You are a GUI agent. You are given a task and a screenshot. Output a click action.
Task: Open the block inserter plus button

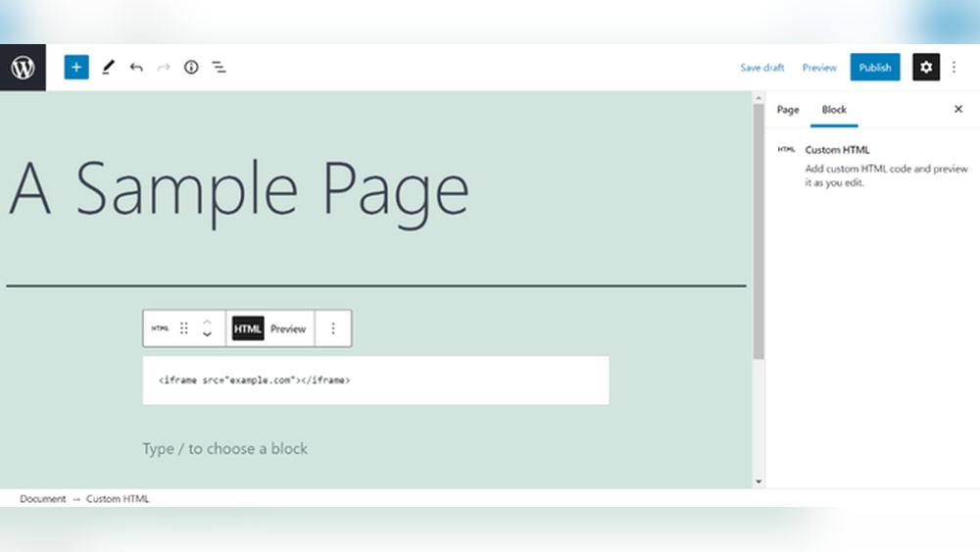tap(76, 68)
